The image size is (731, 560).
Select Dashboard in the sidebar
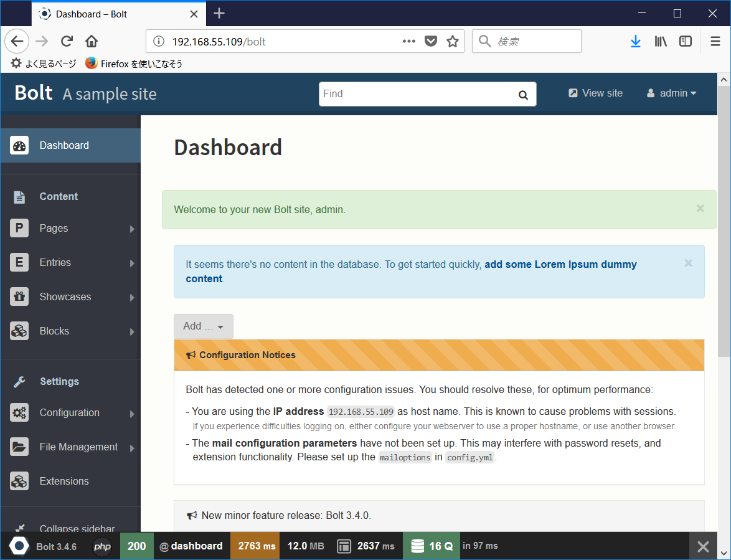(70, 146)
